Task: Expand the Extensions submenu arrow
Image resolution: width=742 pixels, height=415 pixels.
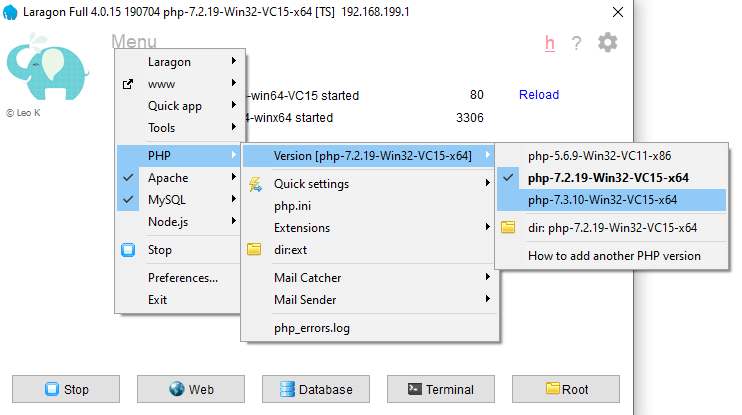Action: 487,227
